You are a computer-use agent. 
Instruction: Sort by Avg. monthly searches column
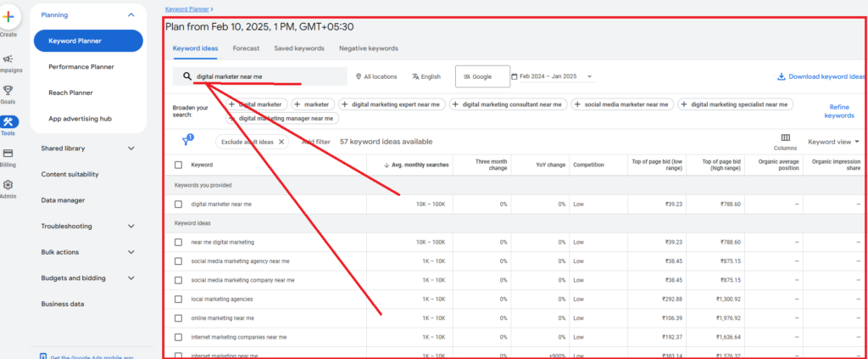(416, 165)
